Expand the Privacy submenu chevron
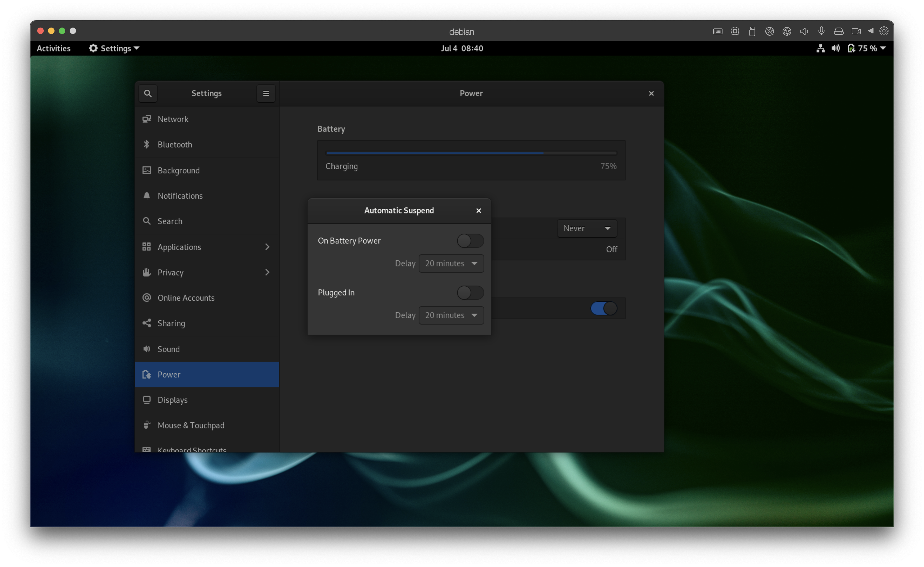Screen dimensions: 924x567 click(x=267, y=272)
